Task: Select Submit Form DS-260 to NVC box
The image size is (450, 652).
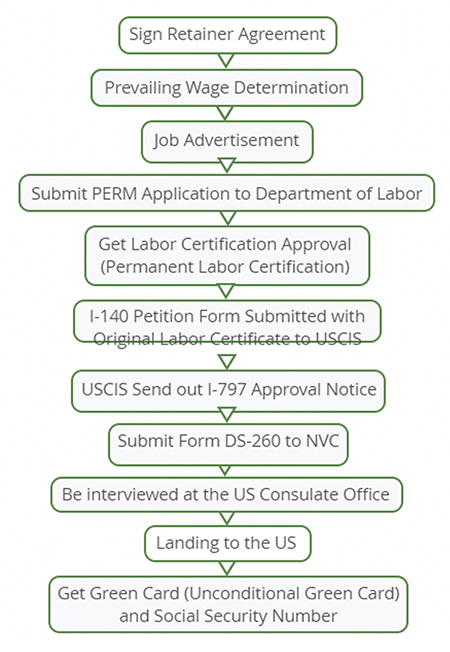Action: coord(228,445)
